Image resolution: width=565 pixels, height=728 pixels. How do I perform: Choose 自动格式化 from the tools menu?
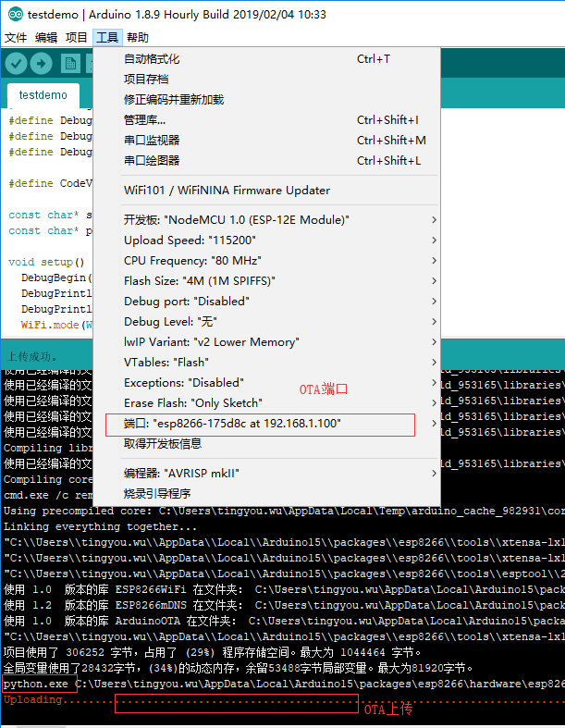[266, 59]
